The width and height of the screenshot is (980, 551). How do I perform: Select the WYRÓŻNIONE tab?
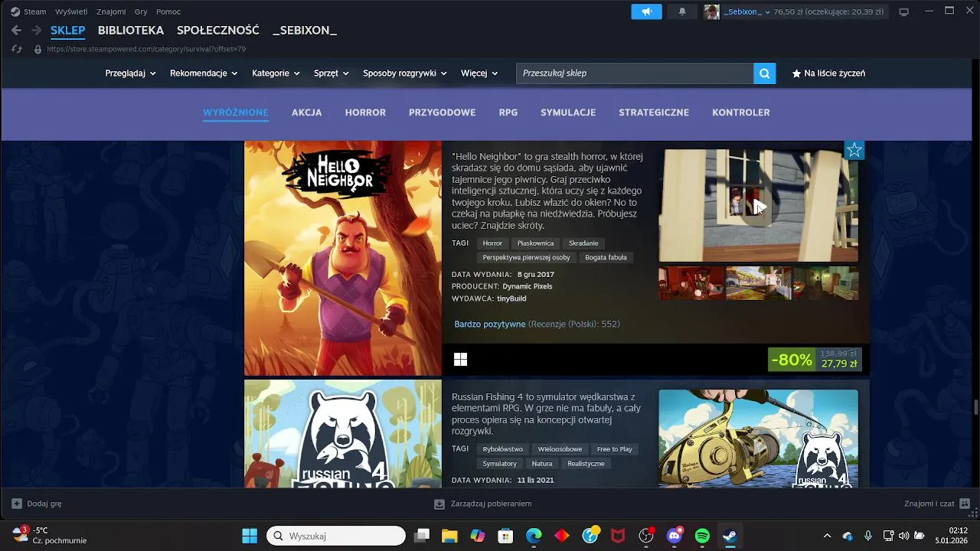[236, 112]
